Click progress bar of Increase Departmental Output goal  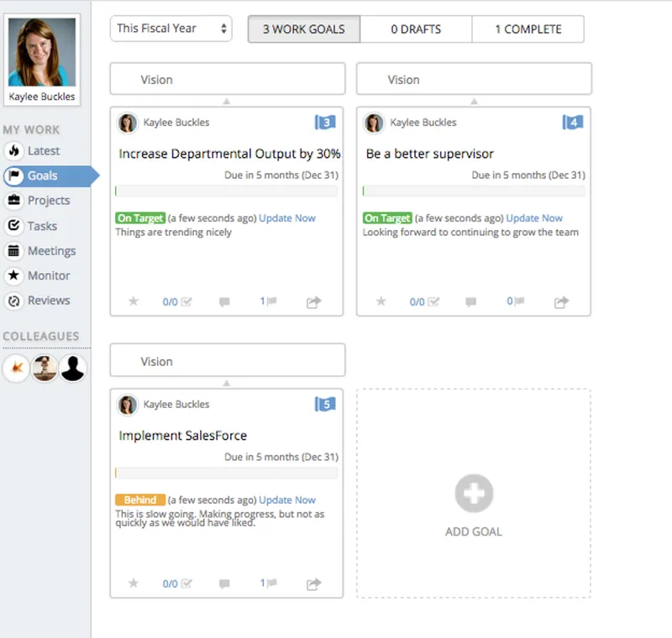click(x=226, y=191)
